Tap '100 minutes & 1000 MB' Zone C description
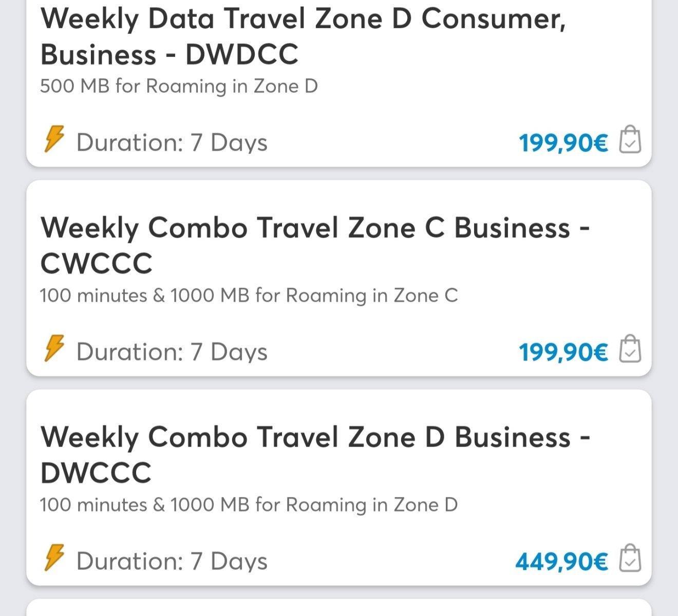This screenshot has width=678, height=616. point(249,296)
